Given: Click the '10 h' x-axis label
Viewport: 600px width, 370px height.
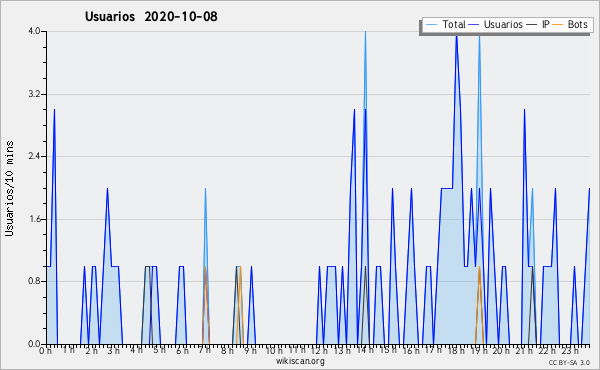Looking at the screenshot, I should tap(274, 351).
